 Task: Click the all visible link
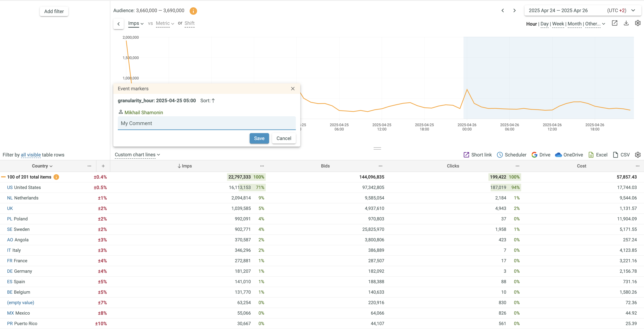point(31,155)
